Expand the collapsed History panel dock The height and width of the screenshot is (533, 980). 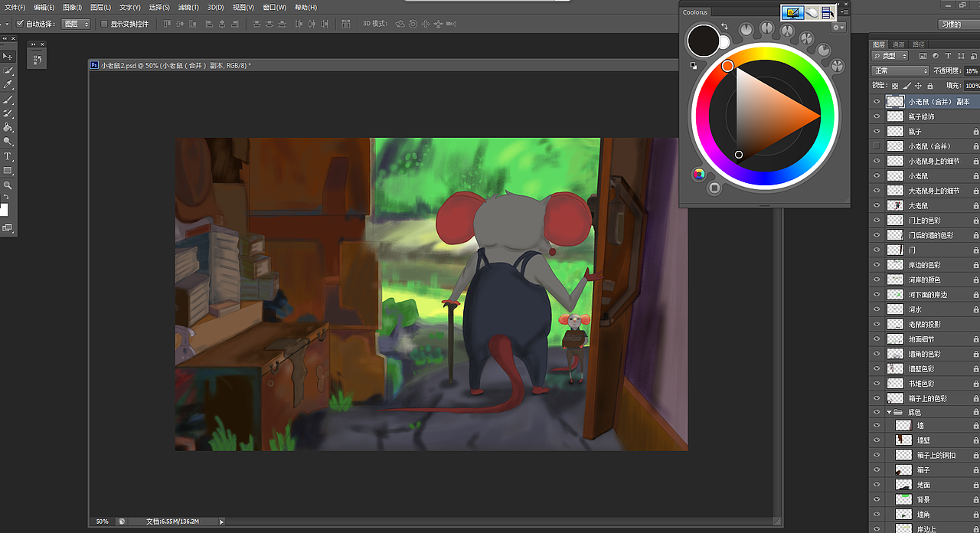[34, 44]
